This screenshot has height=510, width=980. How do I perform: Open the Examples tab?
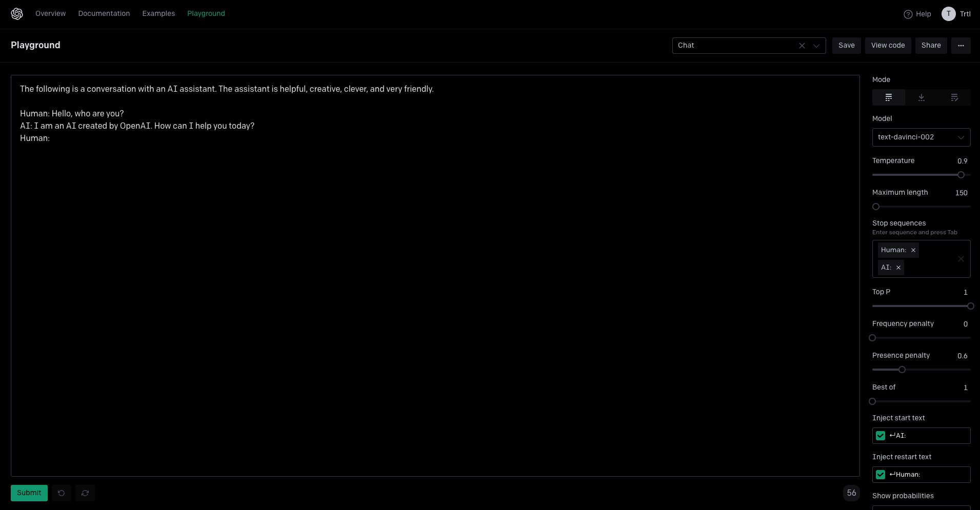[158, 14]
